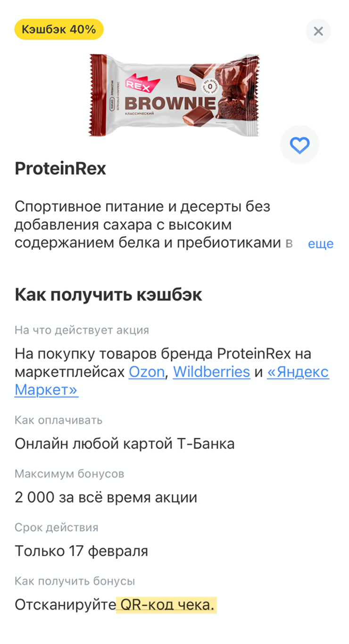
Task: Tap "Онлайн любой картой Т-Банка" text
Action: click(125, 444)
